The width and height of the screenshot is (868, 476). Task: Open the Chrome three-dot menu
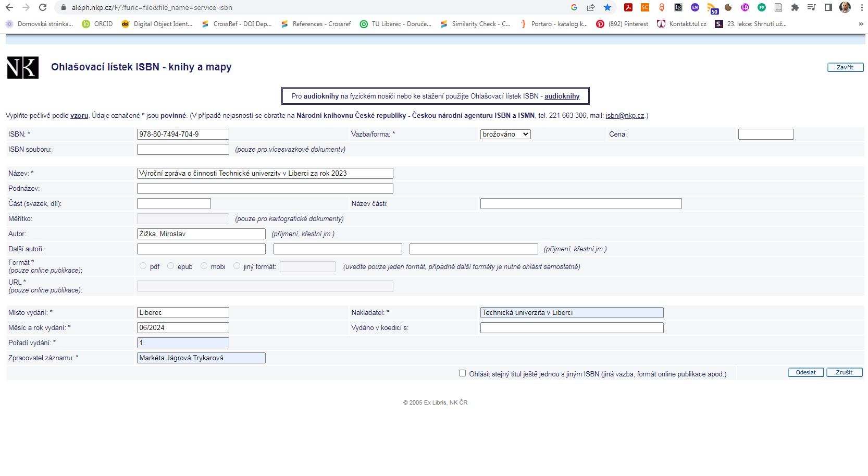pos(861,7)
